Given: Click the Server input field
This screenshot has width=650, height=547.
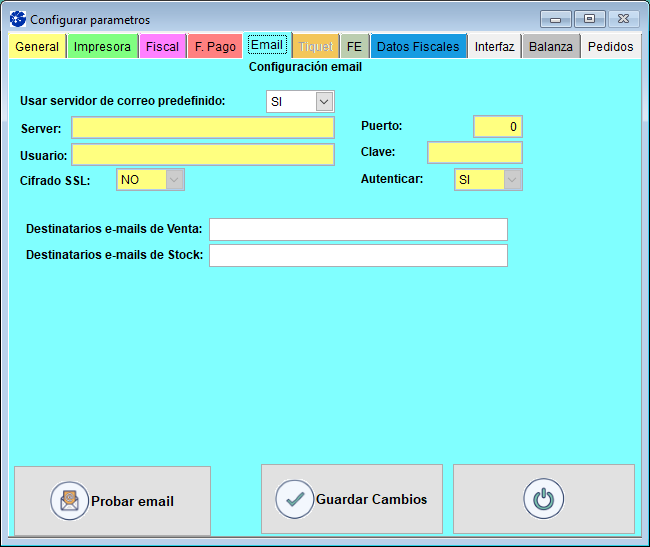Looking at the screenshot, I should click(x=203, y=128).
